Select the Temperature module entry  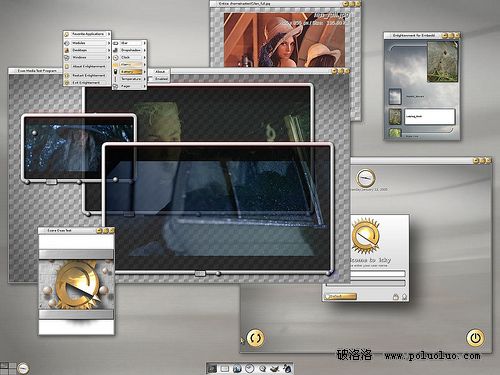129,79
